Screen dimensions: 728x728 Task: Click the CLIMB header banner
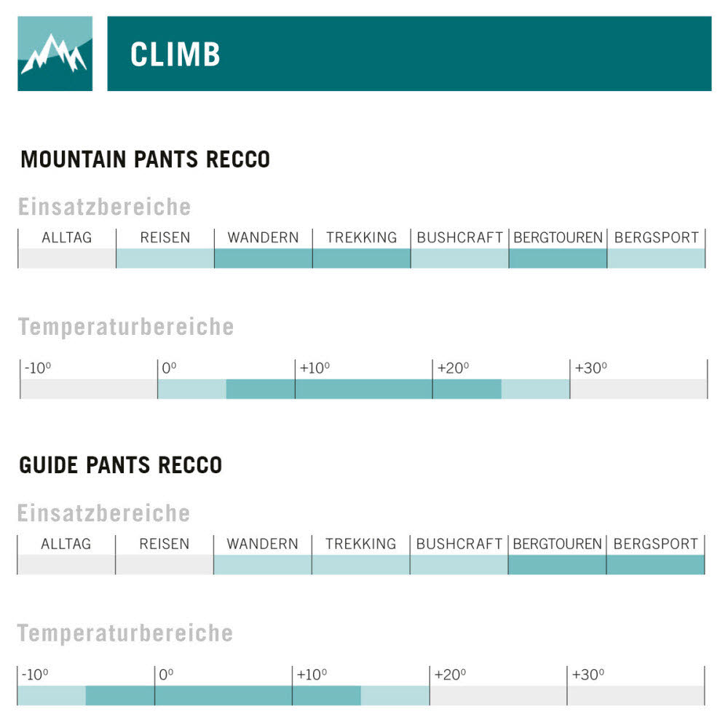pyautogui.click(x=408, y=53)
